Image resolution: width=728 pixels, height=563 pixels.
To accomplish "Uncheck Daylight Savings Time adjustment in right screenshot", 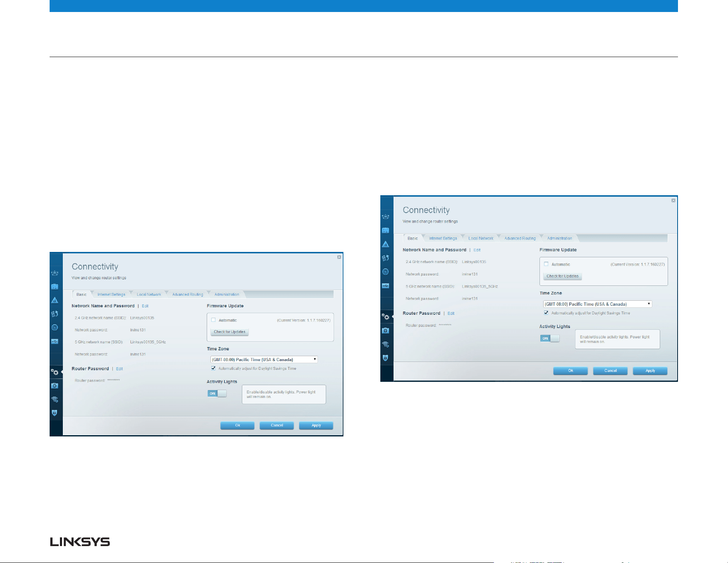I will (546, 313).
